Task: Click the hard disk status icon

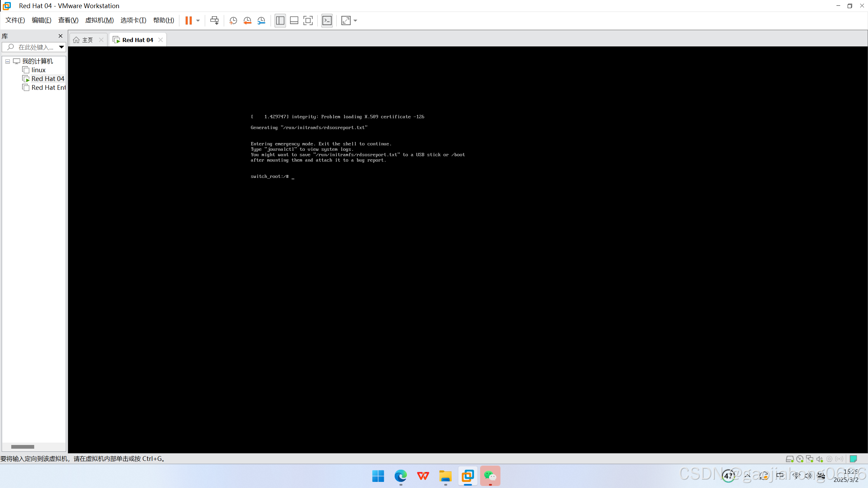Action: point(790,459)
